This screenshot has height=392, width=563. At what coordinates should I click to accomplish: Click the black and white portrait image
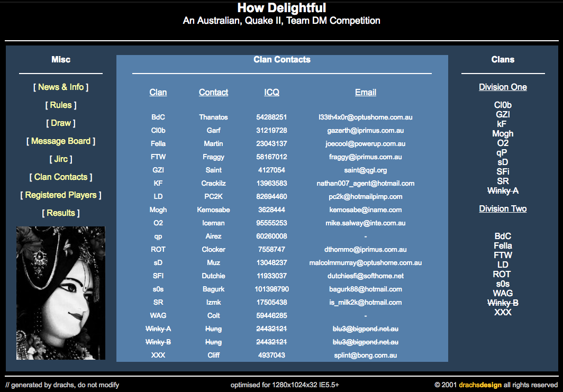61,293
